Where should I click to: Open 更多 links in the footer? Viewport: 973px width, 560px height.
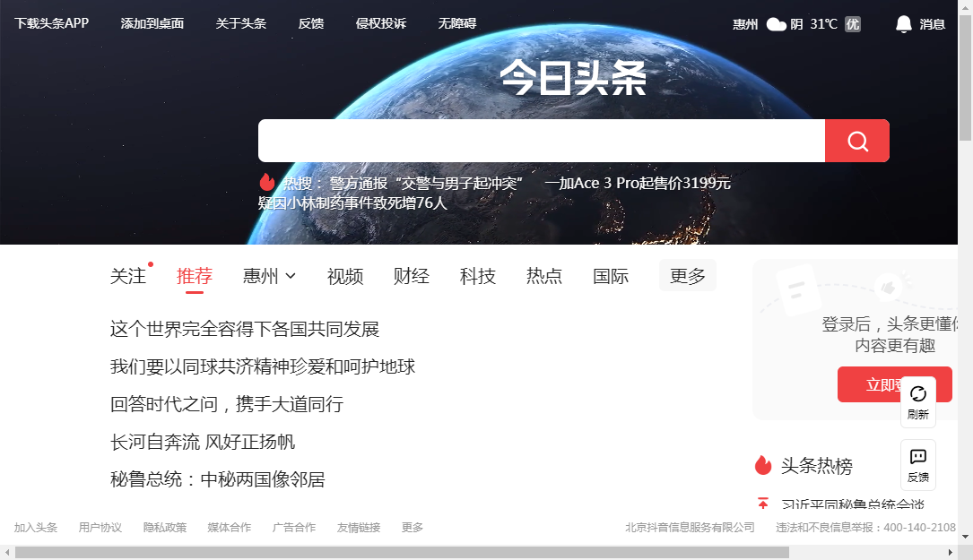[413, 528]
